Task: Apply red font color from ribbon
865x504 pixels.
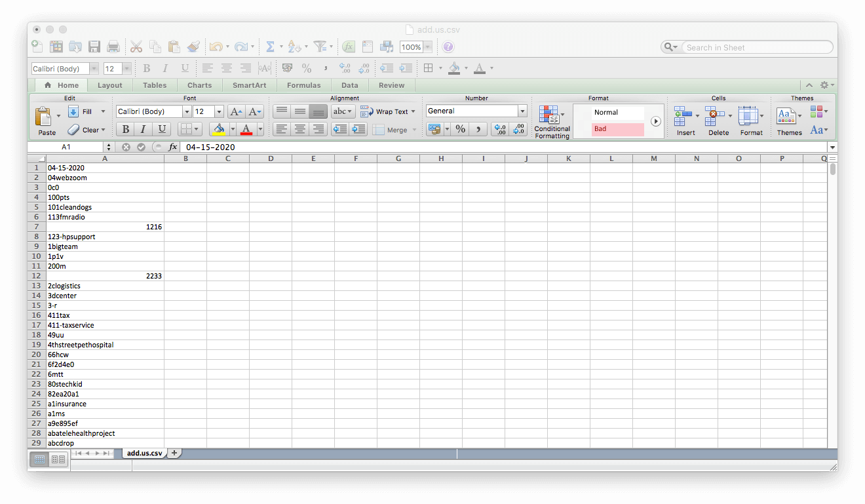Action: [x=246, y=129]
